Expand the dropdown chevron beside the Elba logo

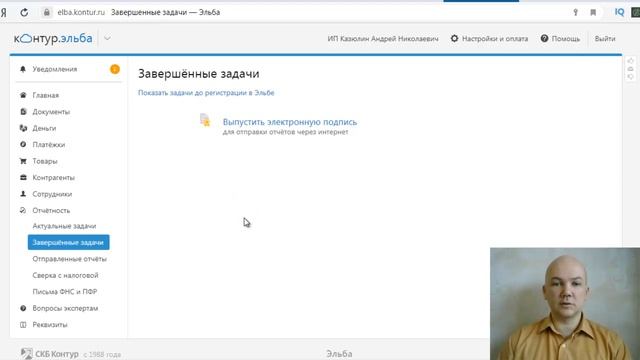pyautogui.click(x=107, y=38)
